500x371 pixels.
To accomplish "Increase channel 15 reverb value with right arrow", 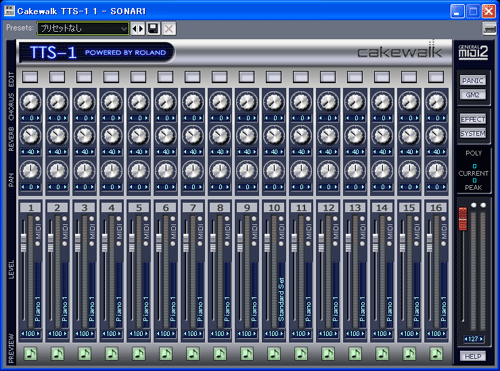I will 417,152.
